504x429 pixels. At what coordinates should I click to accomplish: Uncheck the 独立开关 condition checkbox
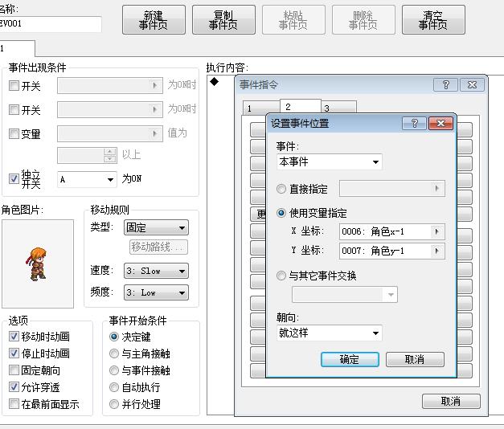point(14,178)
